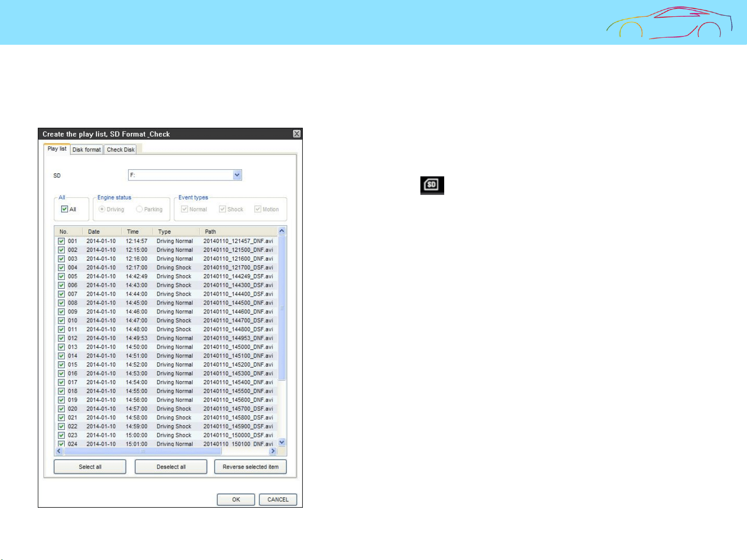Click the Select all button
747x560 pixels.
coord(90,467)
